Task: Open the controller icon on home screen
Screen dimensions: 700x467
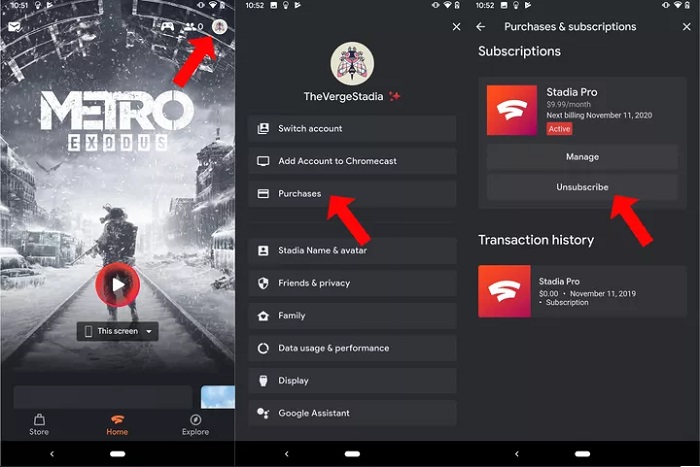Action: [167, 27]
